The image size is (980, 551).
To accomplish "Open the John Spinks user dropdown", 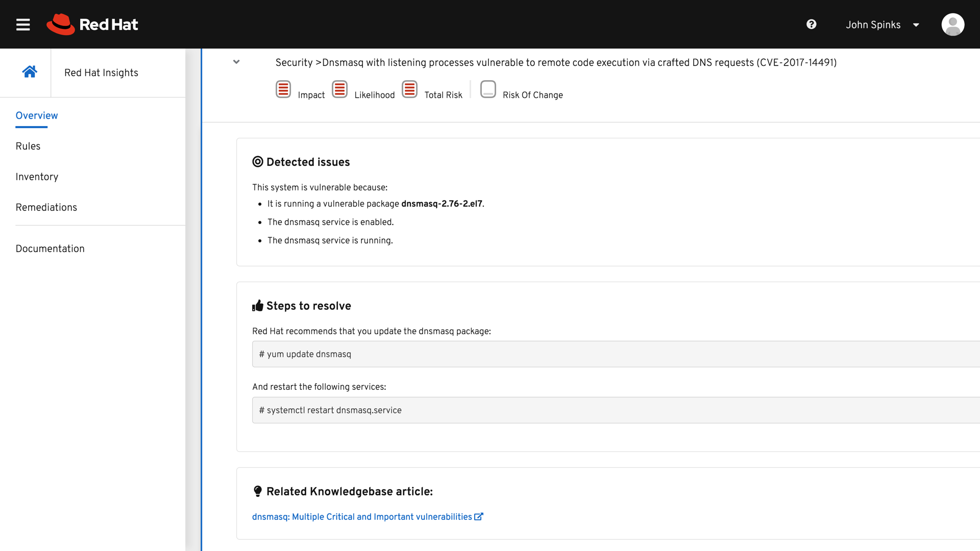I will point(873,24).
